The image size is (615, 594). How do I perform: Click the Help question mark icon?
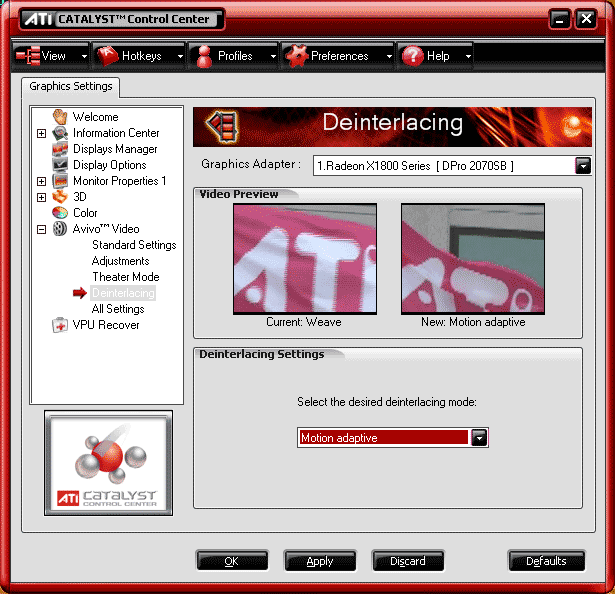coord(413,56)
